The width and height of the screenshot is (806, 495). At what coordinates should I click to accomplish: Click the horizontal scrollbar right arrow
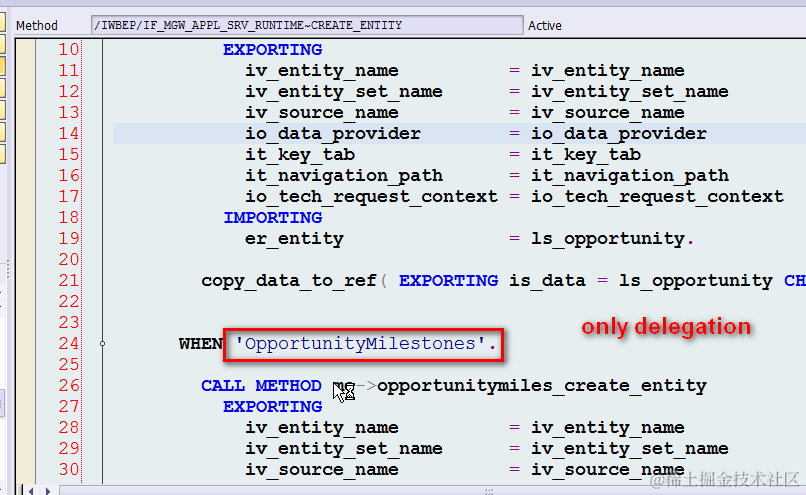pos(48,491)
